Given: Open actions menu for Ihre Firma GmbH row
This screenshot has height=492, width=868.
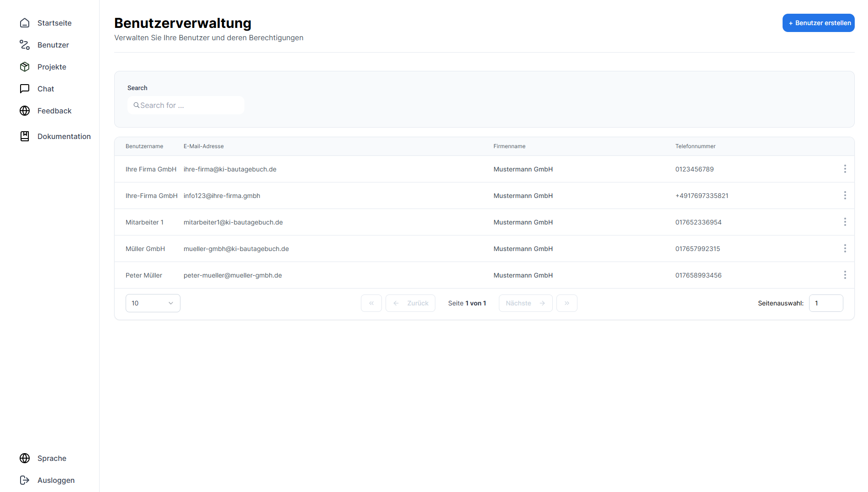Looking at the screenshot, I should point(845,169).
